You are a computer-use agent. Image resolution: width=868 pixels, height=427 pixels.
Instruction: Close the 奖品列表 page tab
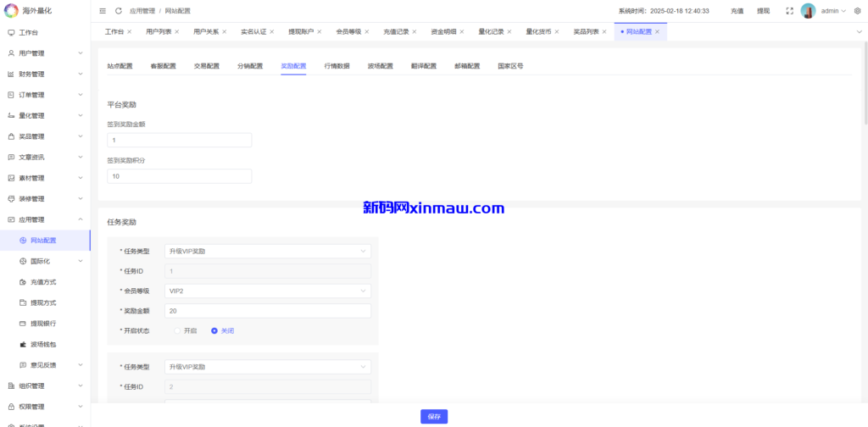click(604, 31)
